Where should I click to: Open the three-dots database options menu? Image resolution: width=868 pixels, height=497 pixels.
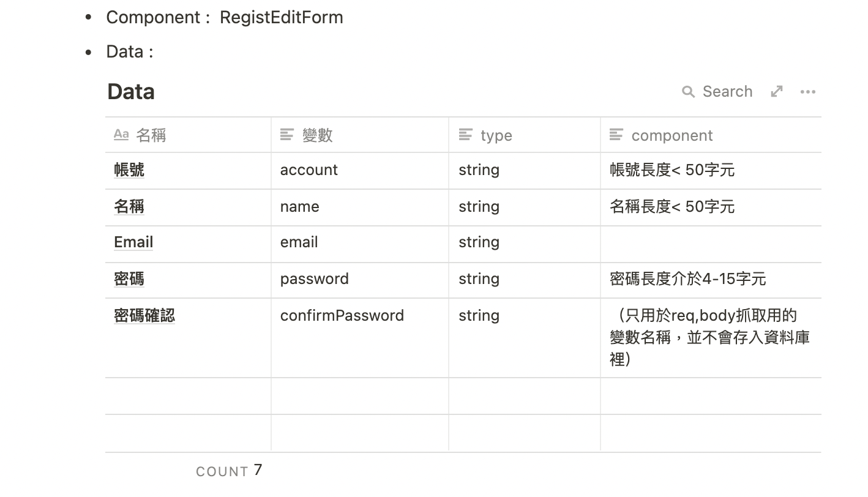808,92
